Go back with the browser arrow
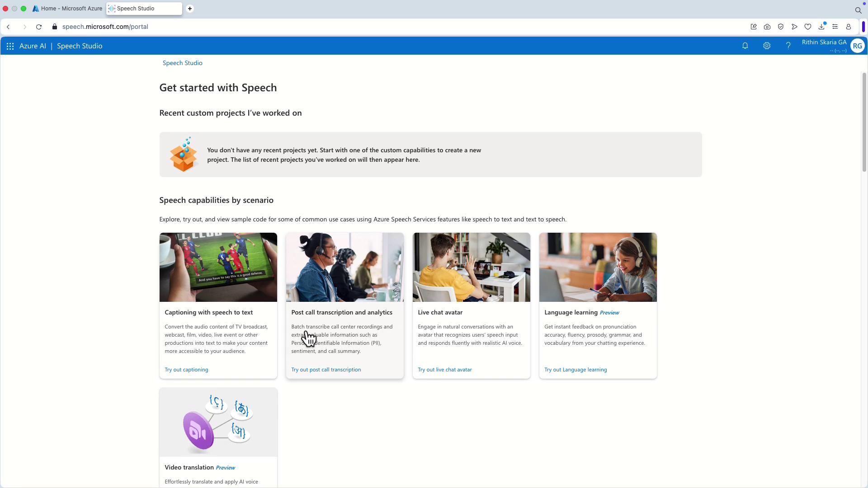The width and height of the screenshot is (868, 488). (8, 27)
